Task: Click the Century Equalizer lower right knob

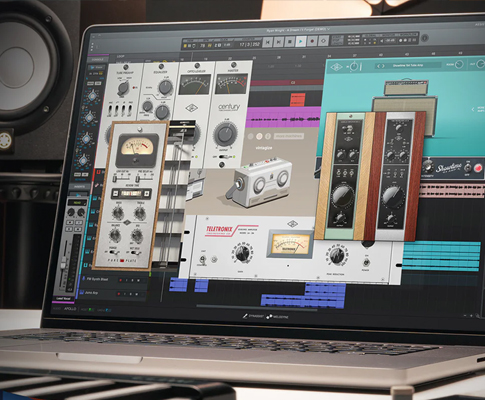Action: click(x=162, y=113)
